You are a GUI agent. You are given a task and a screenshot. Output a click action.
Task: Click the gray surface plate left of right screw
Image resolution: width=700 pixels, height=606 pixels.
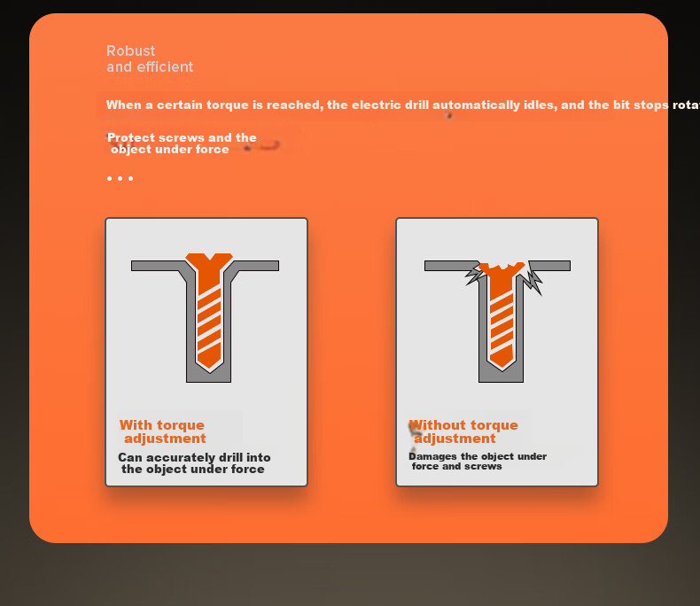[451, 266]
